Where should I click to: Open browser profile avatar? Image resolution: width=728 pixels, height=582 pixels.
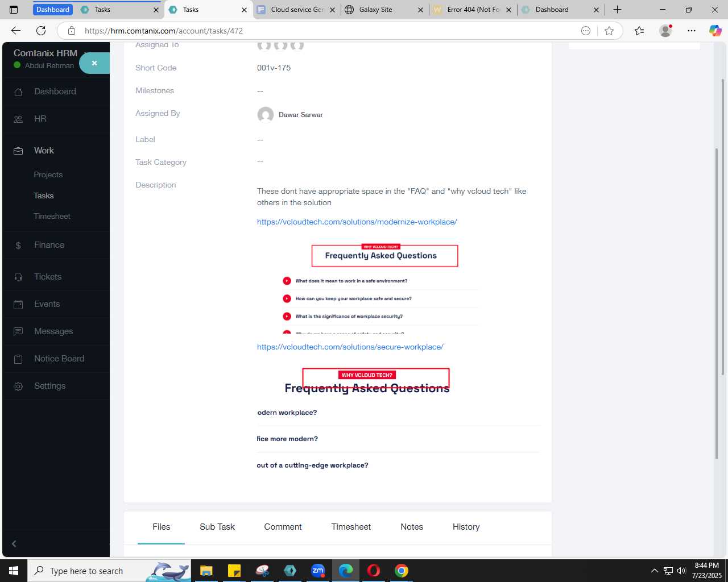pyautogui.click(x=665, y=31)
